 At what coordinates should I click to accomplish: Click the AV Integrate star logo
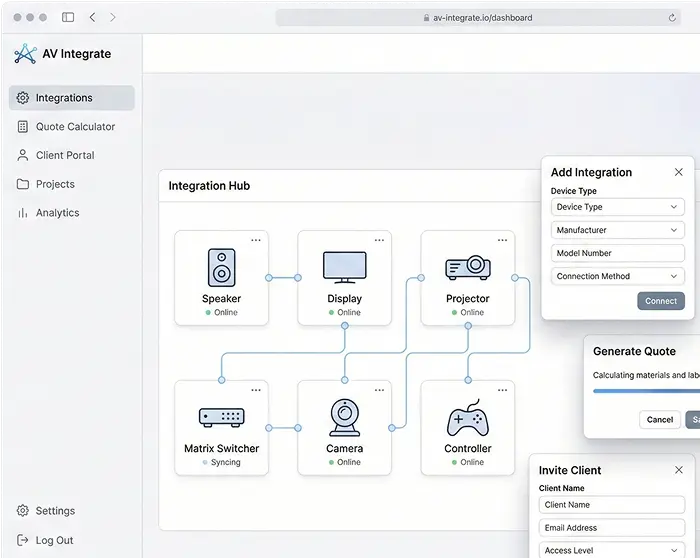click(x=25, y=54)
